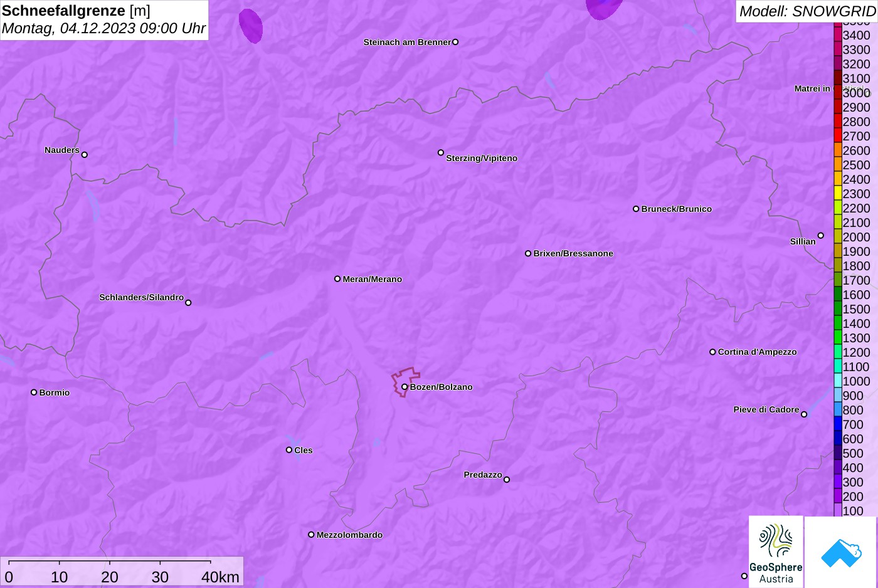Click the 3200 legend value
Image resolution: width=878 pixels, height=588 pixels.
point(857,64)
